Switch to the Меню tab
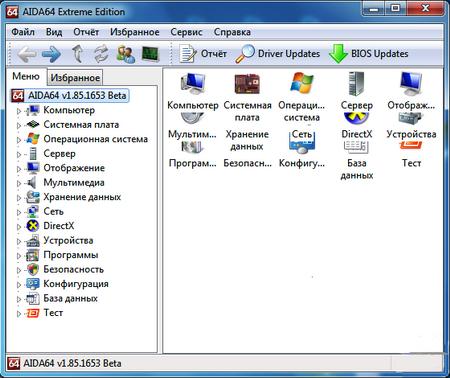The height and width of the screenshot is (378, 450). (x=26, y=76)
